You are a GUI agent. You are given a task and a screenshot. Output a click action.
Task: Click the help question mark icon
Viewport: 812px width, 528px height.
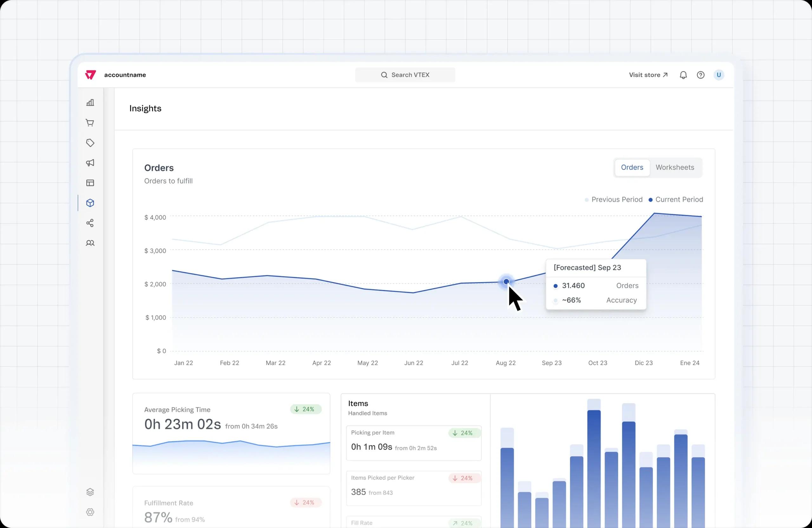click(700, 75)
